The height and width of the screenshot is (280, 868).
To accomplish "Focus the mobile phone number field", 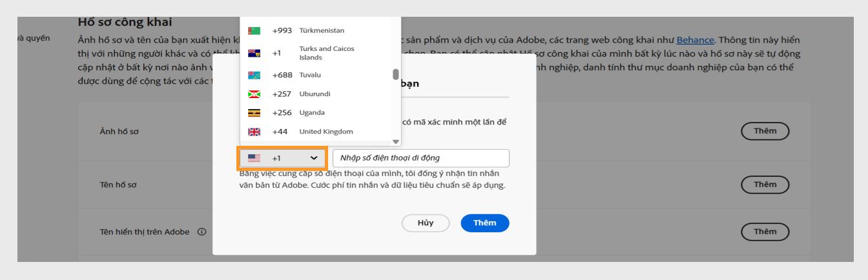I will point(420,158).
